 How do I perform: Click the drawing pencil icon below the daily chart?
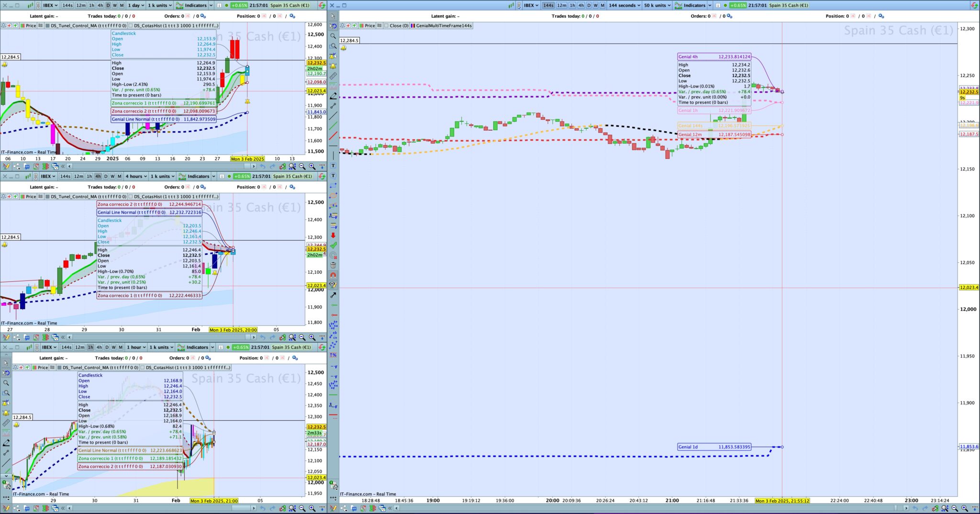(x=6, y=167)
